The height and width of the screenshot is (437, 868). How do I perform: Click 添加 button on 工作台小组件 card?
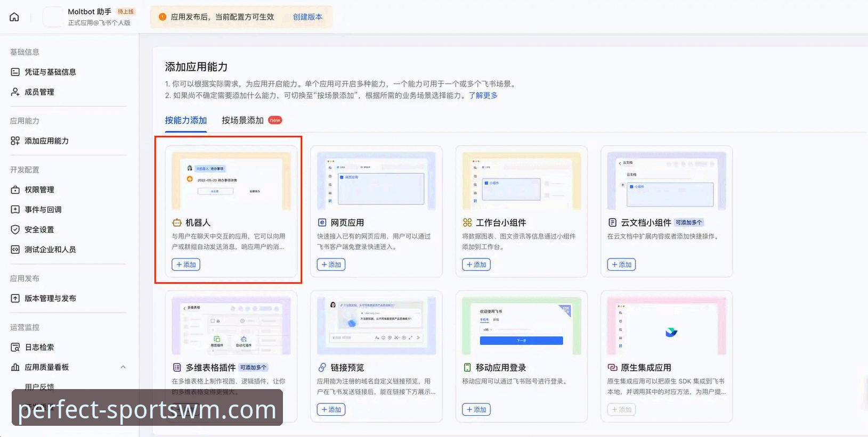[x=476, y=265]
